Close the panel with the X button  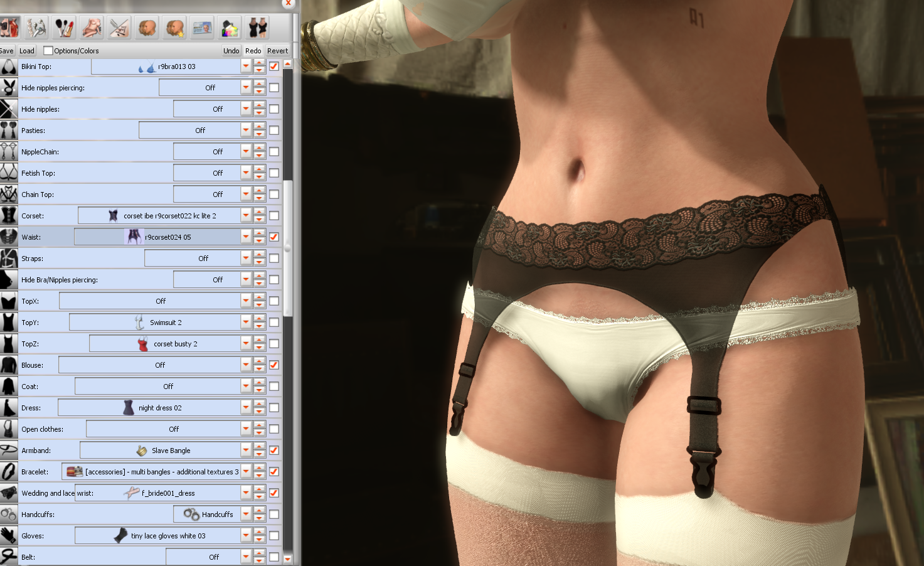(x=288, y=3)
